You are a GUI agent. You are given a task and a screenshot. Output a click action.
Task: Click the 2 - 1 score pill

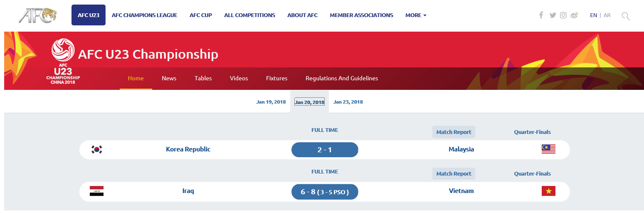[325, 150]
